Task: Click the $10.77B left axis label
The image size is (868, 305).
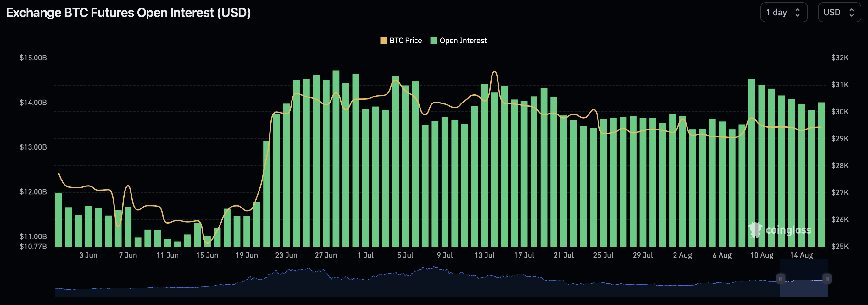Action: 33,247
